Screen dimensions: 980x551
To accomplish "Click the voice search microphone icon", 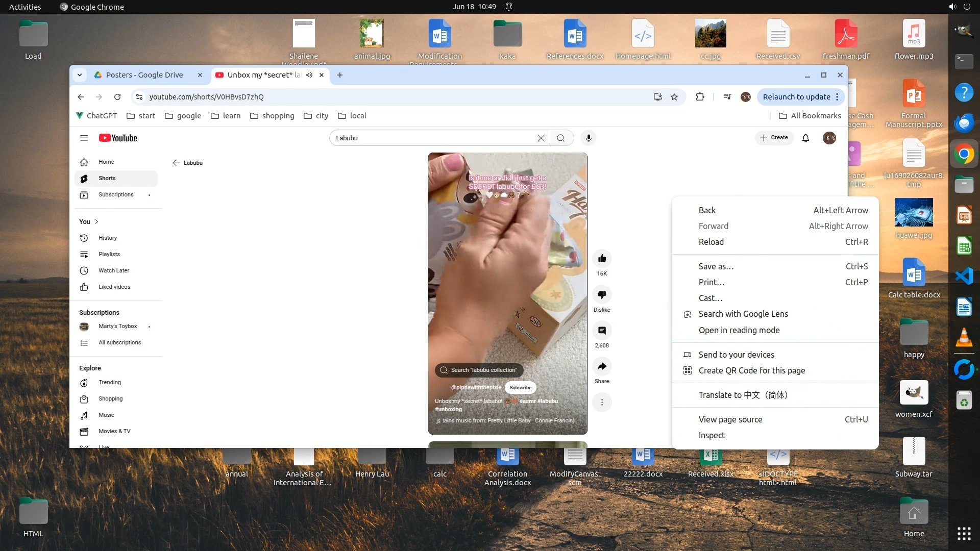I will [x=589, y=138].
